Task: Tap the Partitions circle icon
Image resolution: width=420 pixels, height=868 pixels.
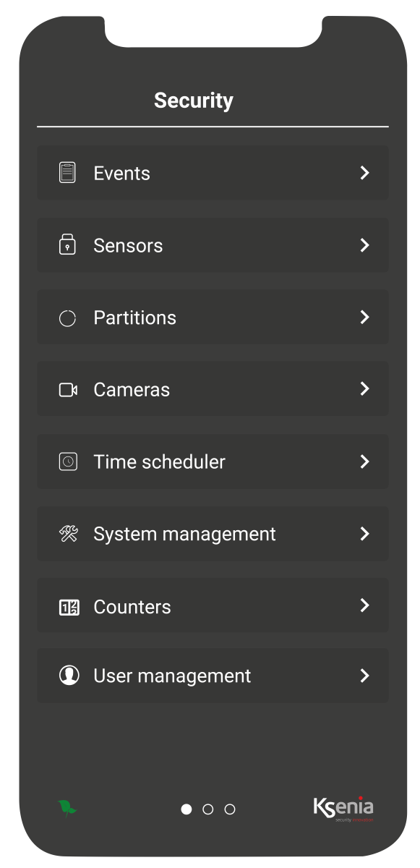Action: [67, 318]
